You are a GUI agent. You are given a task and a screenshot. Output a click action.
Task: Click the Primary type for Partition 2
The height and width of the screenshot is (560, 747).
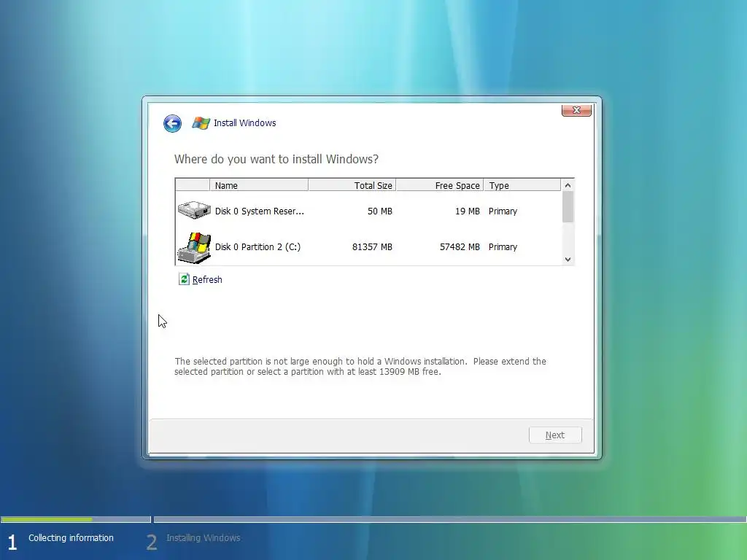(503, 246)
